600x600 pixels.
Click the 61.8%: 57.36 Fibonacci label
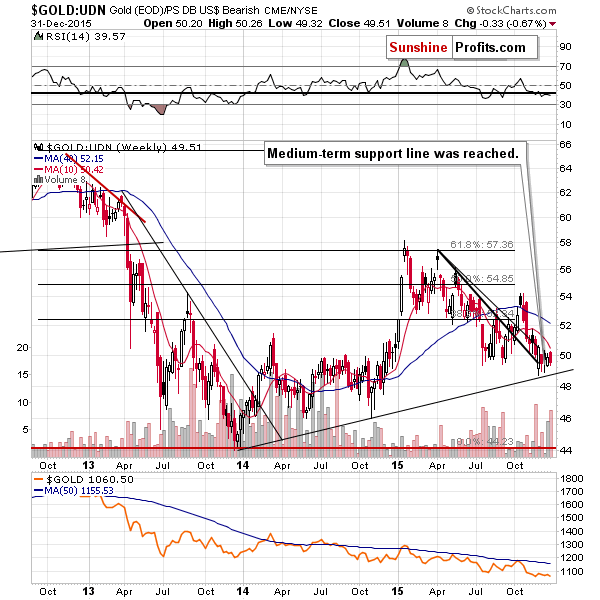coord(481,245)
